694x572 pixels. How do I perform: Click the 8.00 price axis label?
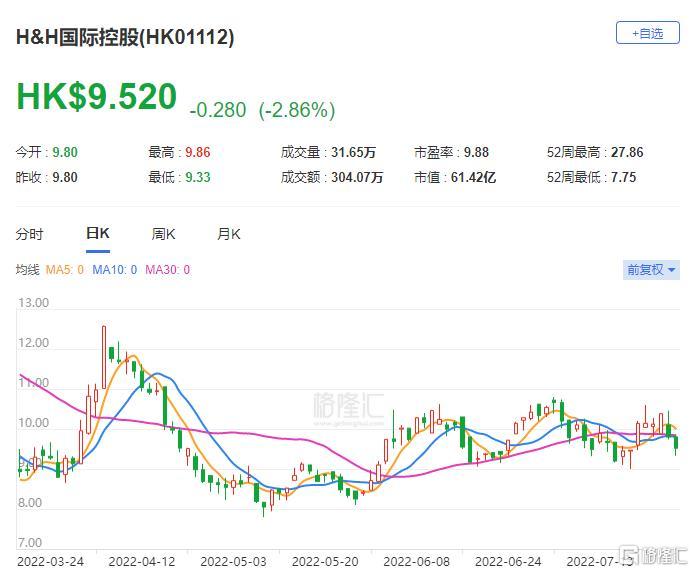30,503
